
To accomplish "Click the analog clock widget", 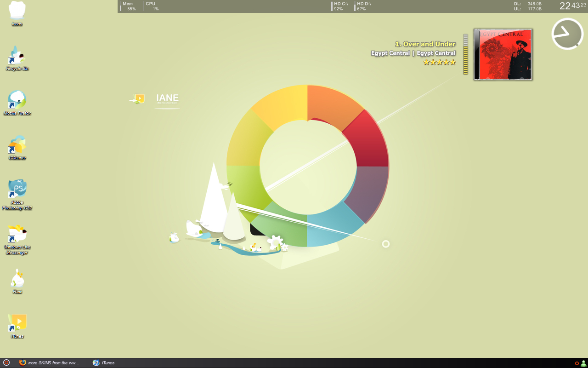I will coord(567,34).
